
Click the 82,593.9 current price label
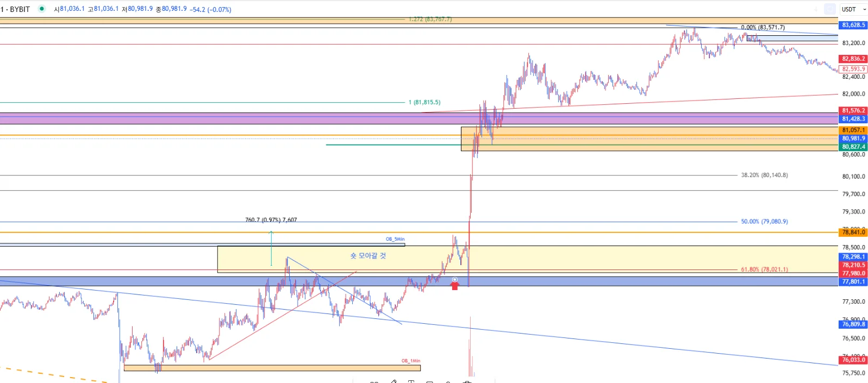[x=853, y=69]
